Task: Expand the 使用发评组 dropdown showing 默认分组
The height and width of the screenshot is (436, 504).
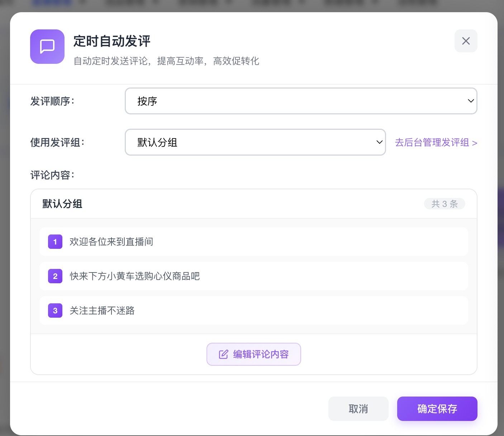Action: click(x=255, y=142)
